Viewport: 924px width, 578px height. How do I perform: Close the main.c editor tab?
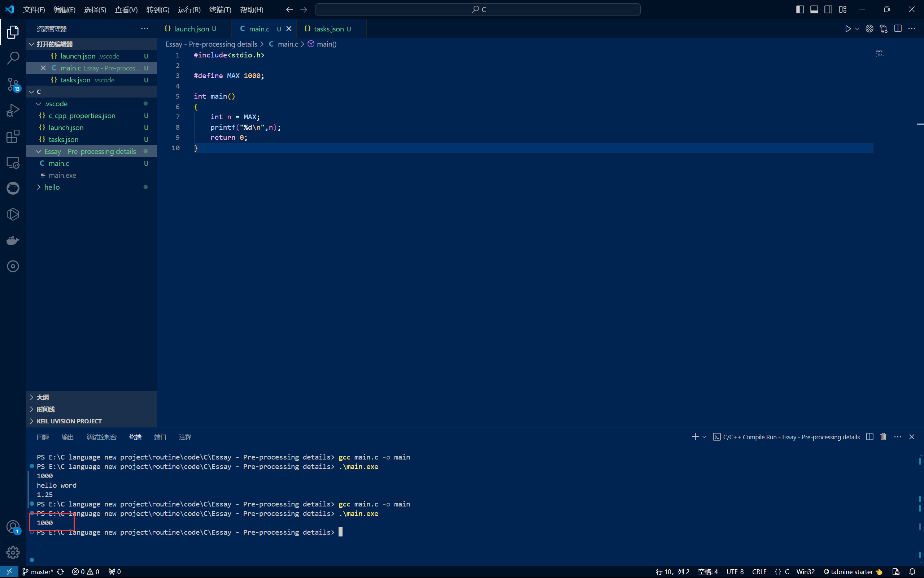click(289, 29)
